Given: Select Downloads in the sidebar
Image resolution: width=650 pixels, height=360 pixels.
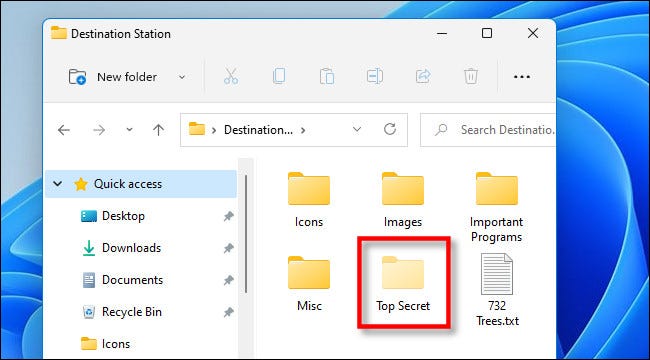Looking at the screenshot, I should click(131, 248).
